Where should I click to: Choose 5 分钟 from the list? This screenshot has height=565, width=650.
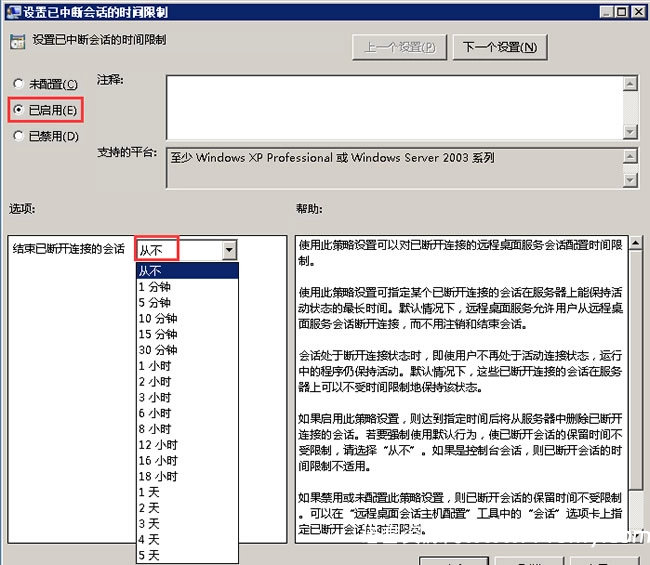click(x=187, y=302)
